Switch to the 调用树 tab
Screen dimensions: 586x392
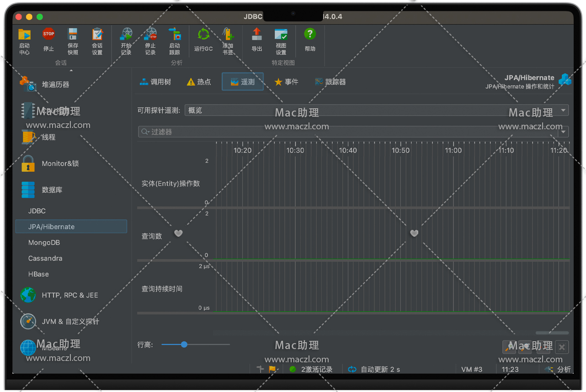pos(155,82)
